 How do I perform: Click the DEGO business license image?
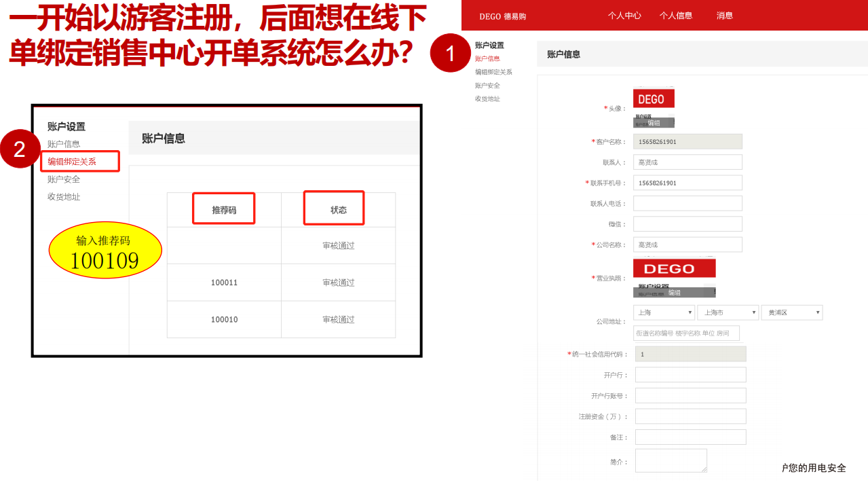674,268
